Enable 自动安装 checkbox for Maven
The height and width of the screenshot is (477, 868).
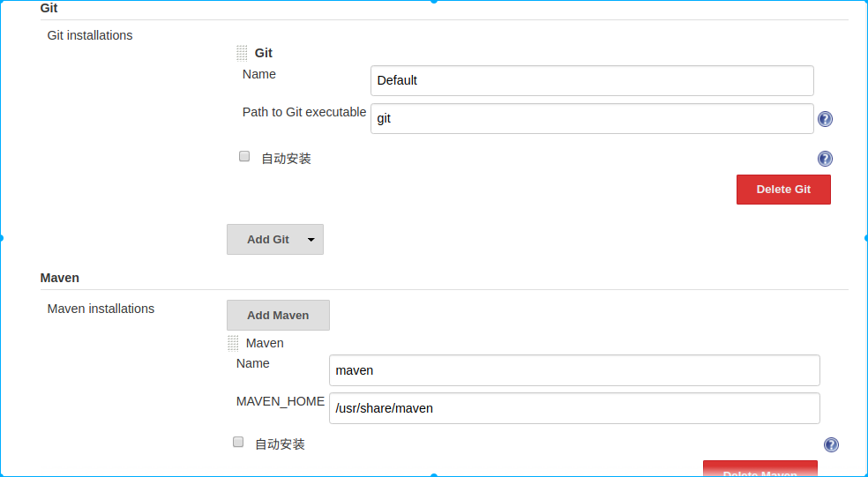238,442
